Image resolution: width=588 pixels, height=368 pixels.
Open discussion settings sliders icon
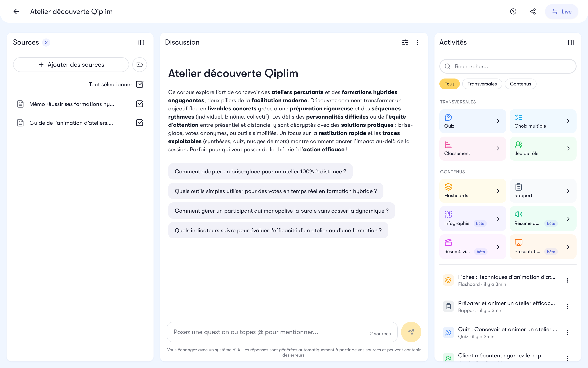[405, 43]
